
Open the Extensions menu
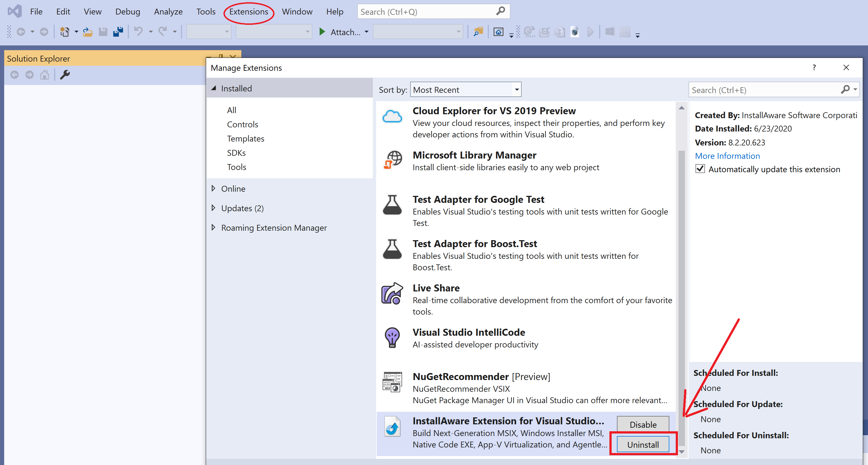coord(249,11)
